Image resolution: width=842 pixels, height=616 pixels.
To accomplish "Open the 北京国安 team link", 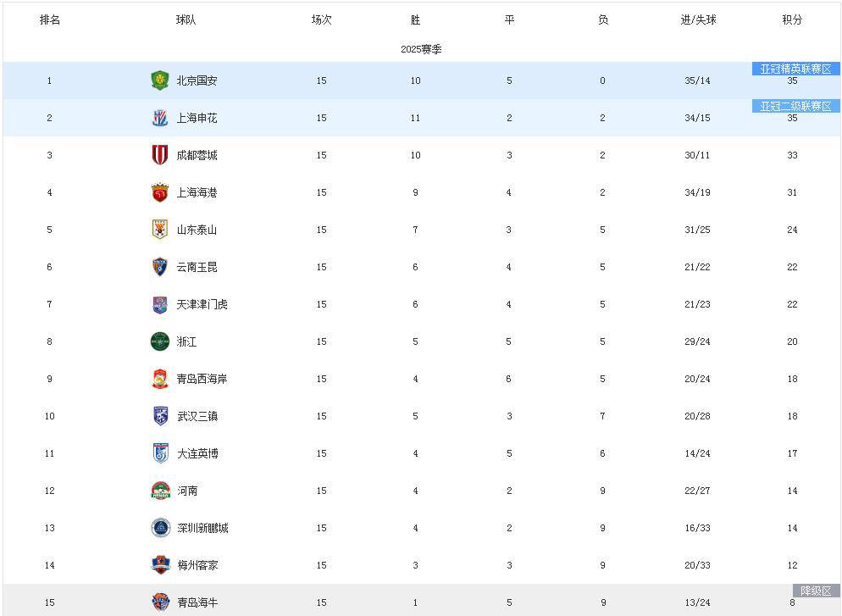I will (x=197, y=81).
